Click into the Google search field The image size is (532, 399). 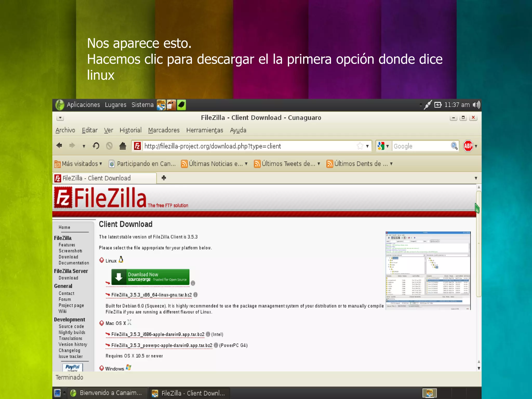[x=421, y=146]
